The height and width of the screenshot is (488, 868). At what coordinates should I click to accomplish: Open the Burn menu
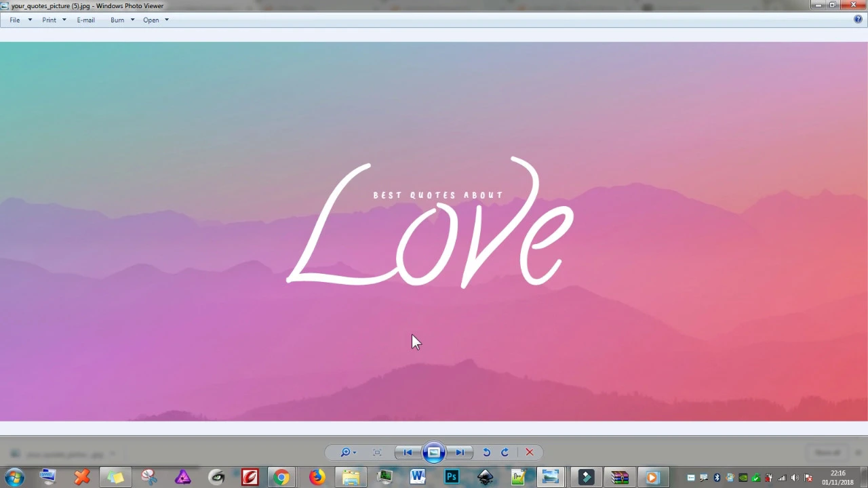[117, 20]
